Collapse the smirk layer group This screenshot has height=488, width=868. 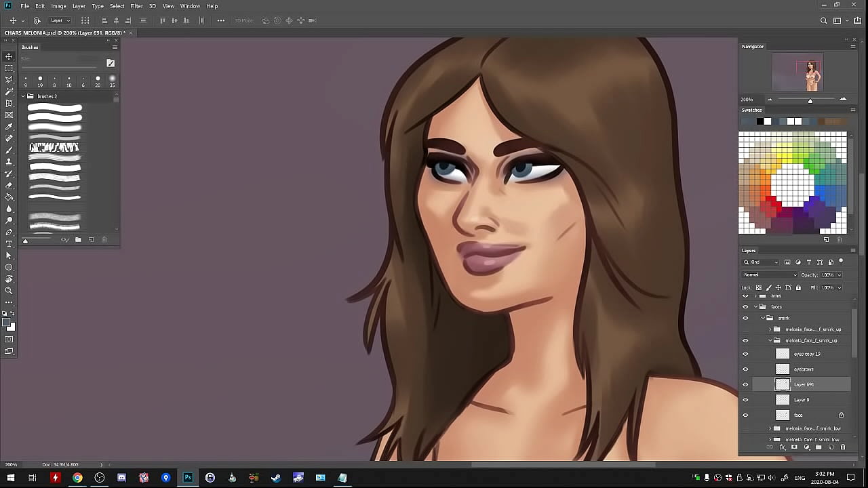(763, 318)
